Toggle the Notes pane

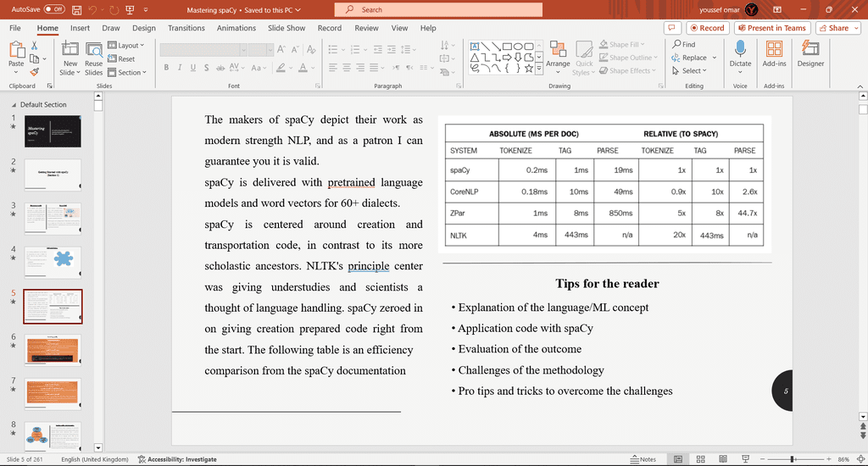(643, 459)
